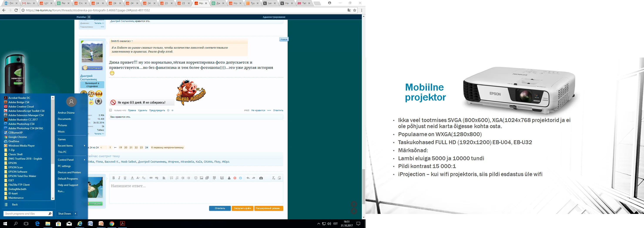
Task: Click Start menu programs list scrollbar down arrow
Action: click(x=52, y=198)
